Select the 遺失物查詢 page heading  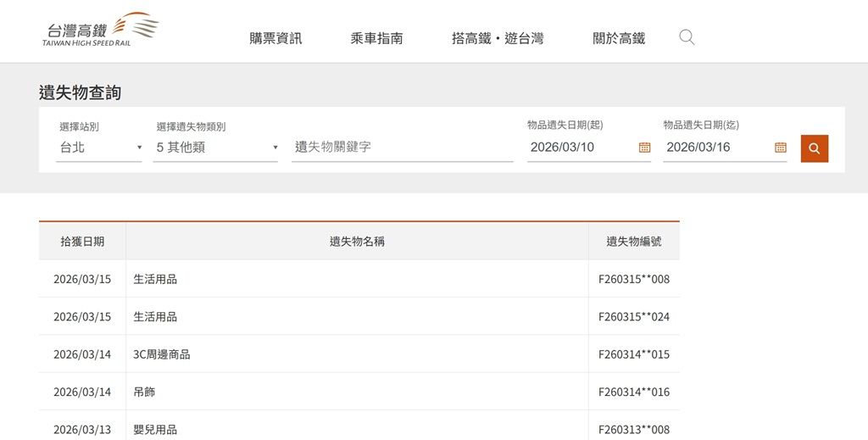tap(81, 92)
